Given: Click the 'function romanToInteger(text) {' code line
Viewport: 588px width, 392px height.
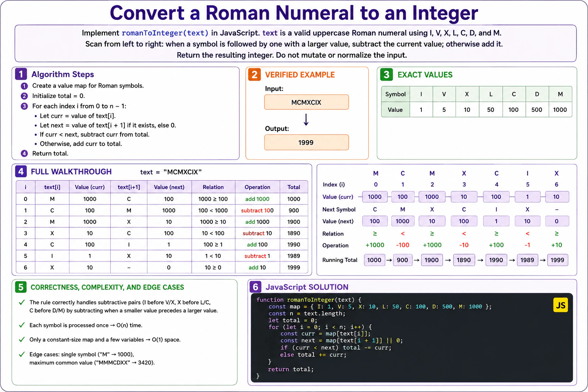Looking at the screenshot, I should coord(309,300).
